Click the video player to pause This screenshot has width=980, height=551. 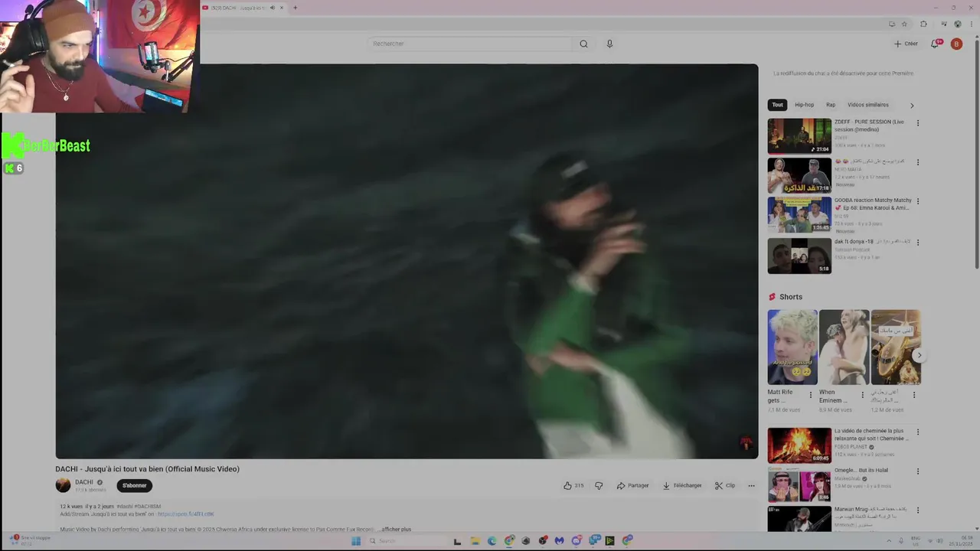(407, 261)
